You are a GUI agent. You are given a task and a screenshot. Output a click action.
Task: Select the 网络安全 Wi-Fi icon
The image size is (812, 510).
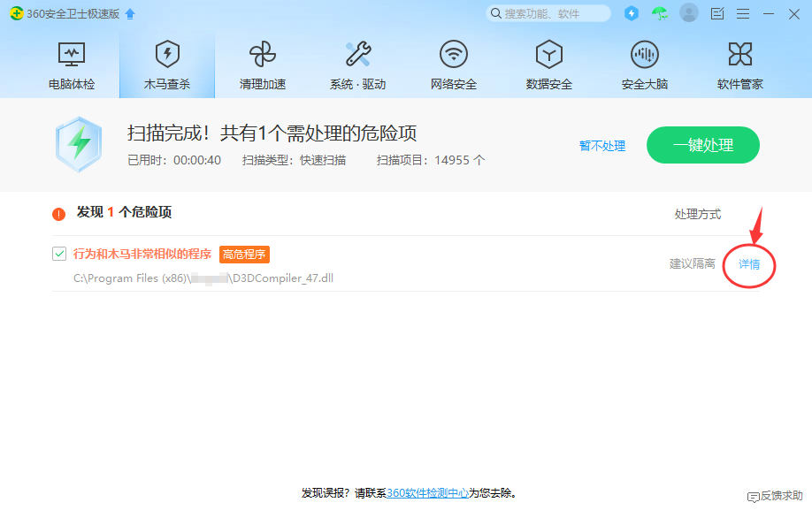454,55
